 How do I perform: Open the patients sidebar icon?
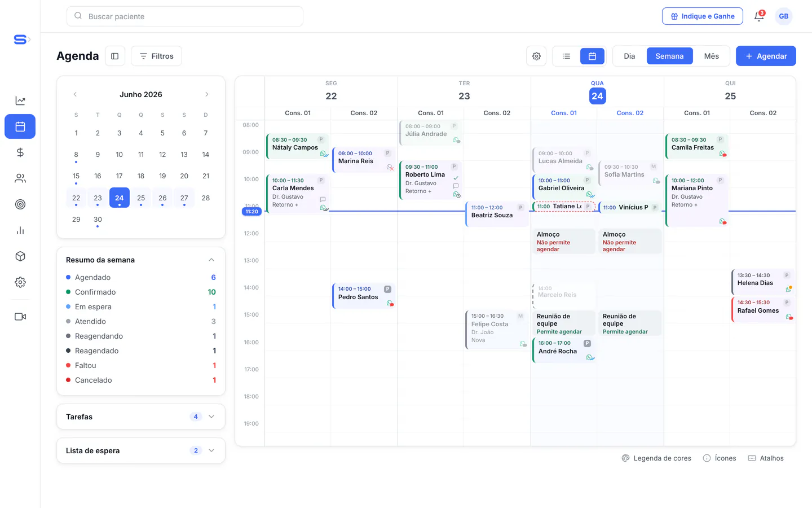(20, 178)
